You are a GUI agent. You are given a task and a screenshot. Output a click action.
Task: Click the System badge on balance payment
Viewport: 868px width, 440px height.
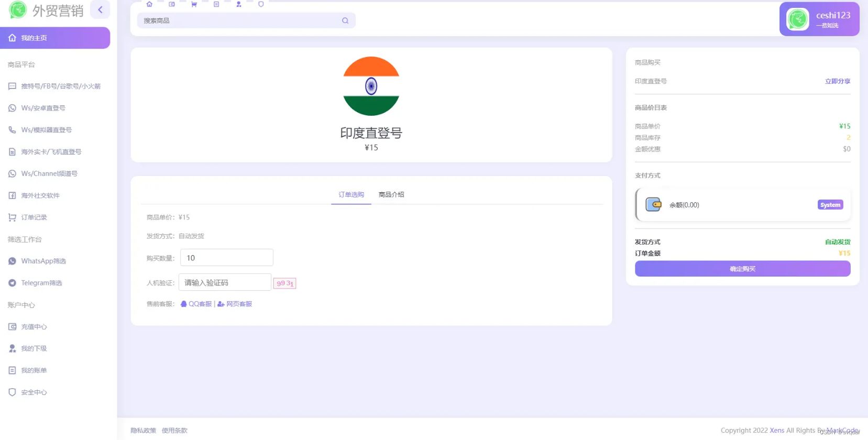tap(830, 205)
